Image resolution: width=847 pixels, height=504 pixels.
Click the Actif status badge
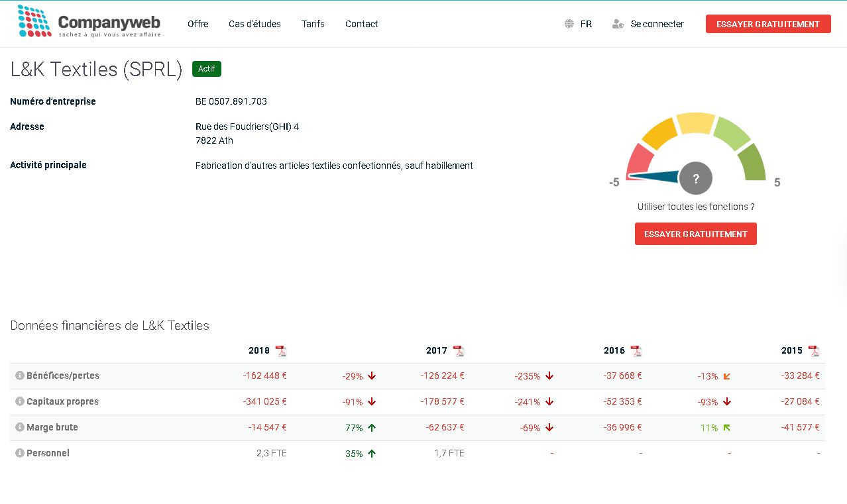tap(207, 69)
